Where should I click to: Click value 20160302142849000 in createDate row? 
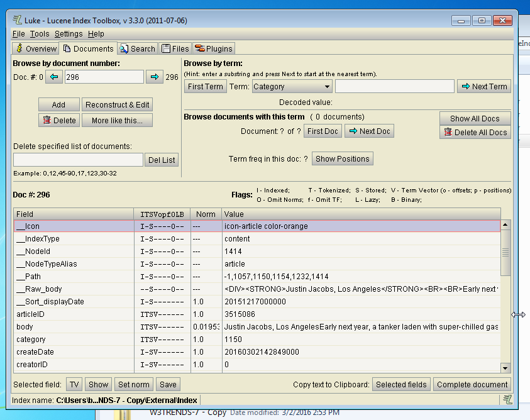[x=262, y=351]
